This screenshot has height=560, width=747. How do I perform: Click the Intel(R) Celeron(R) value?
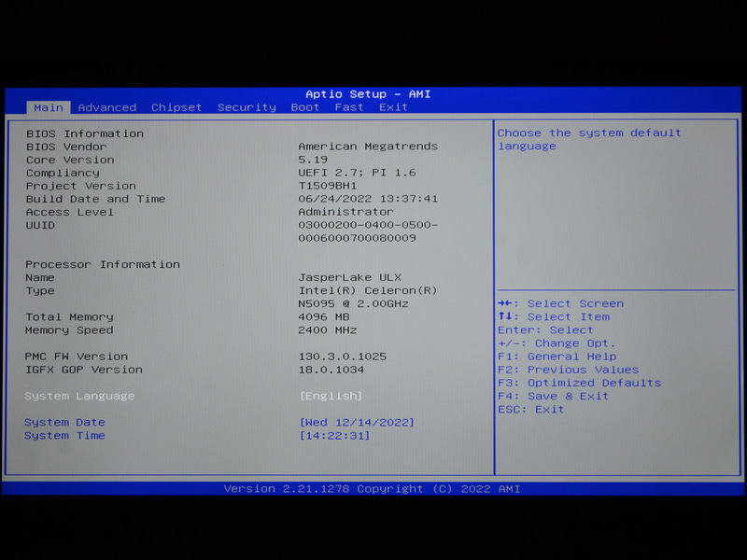point(368,290)
